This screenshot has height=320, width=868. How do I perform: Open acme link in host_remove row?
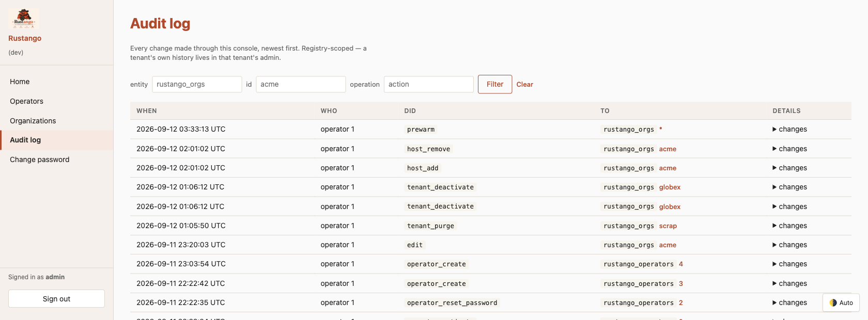[x=668, y=149]
